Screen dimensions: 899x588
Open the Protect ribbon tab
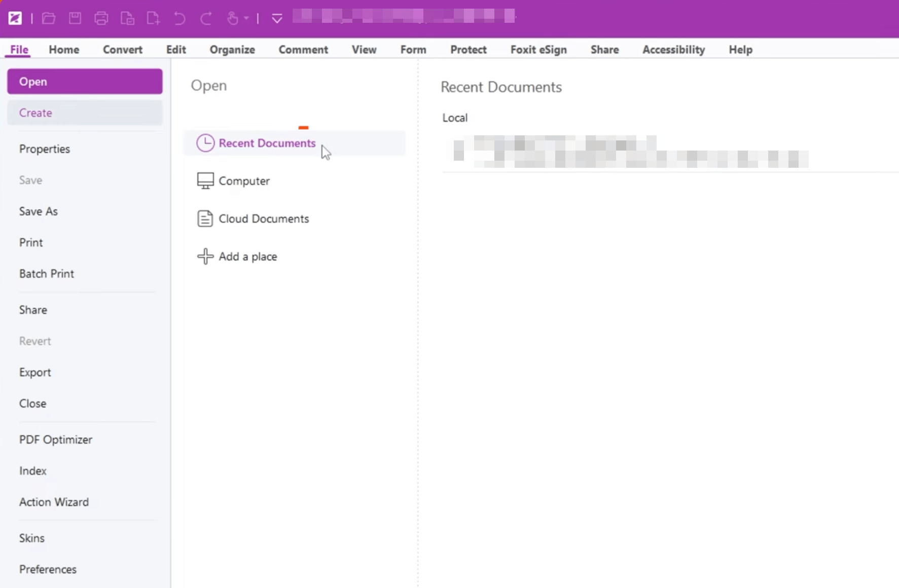point(469,50)
